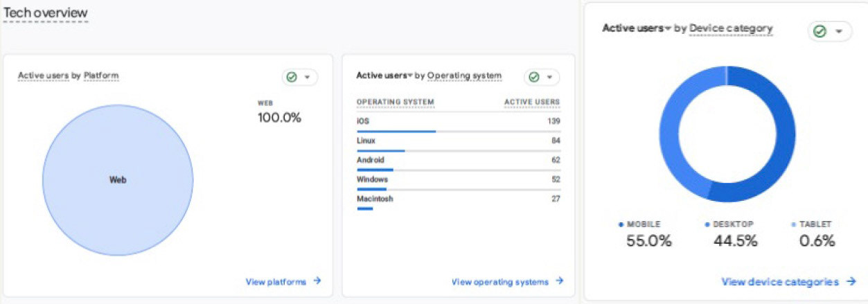
Task: Open the Active users metric dropdown in Operating system card
Action: [x=409, y=75]
